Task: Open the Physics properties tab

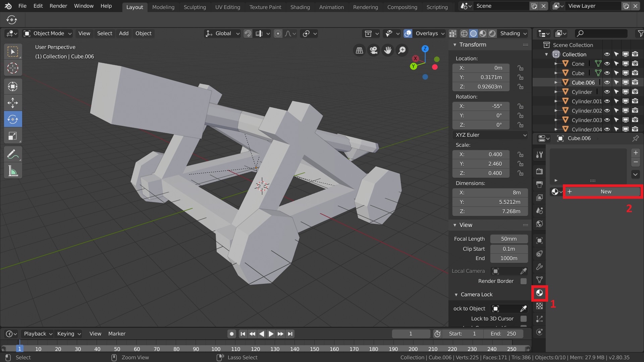Action: coord(539,254)
